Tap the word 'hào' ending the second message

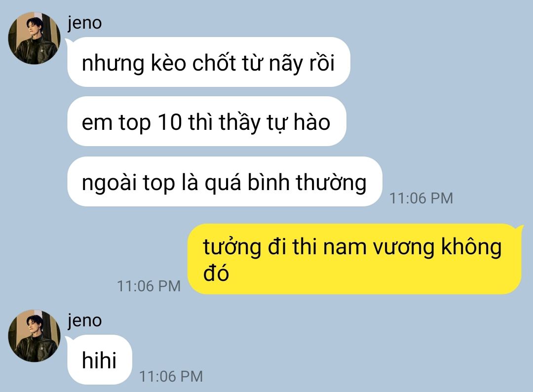click(312, 122)
